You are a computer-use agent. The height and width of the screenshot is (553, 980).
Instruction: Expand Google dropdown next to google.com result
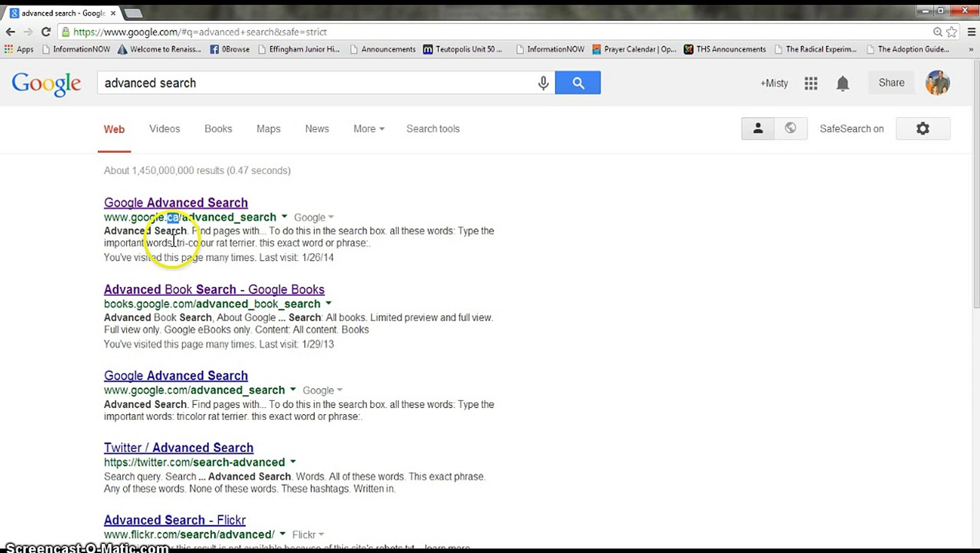pyautogui.click(x=323, y=391)
